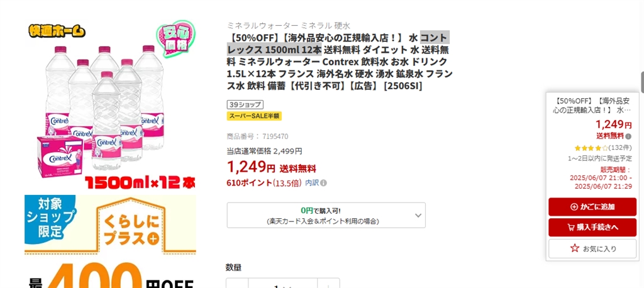Click the info icon next to 送料無料
Image resolution: width=644 pixels, height=288 pixels.
click(628, 136)
